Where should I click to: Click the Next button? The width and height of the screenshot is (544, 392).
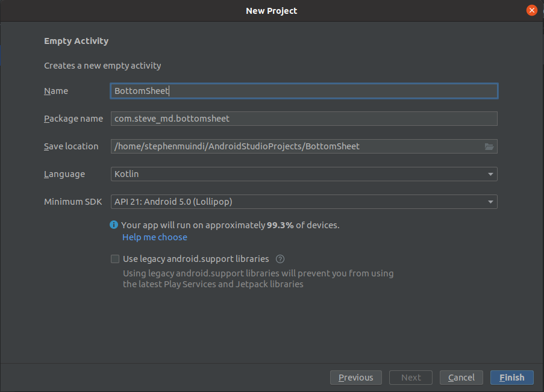pos(410,377)
